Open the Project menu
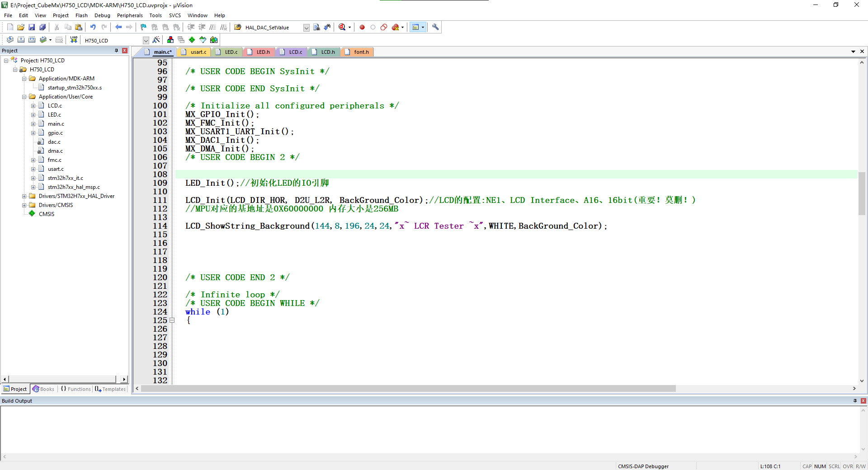This screenshot has height=470, width=868. click(61, 15)
